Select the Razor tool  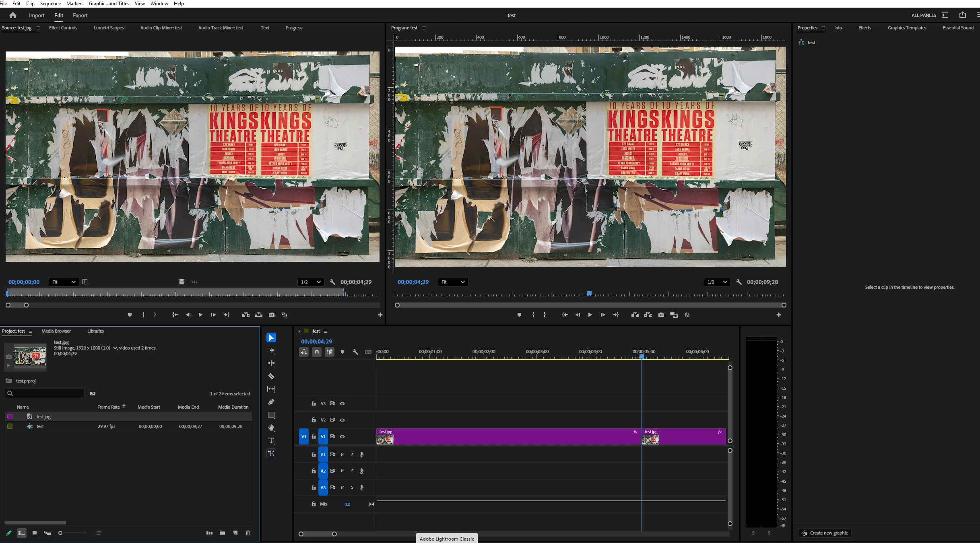coord(271,376)
